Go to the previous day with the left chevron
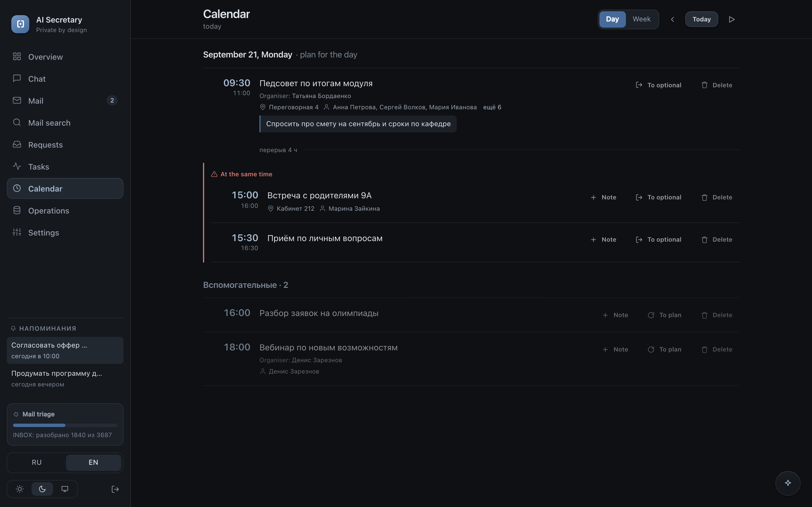This screenshot has height=507, width=812. pos(672,19)
